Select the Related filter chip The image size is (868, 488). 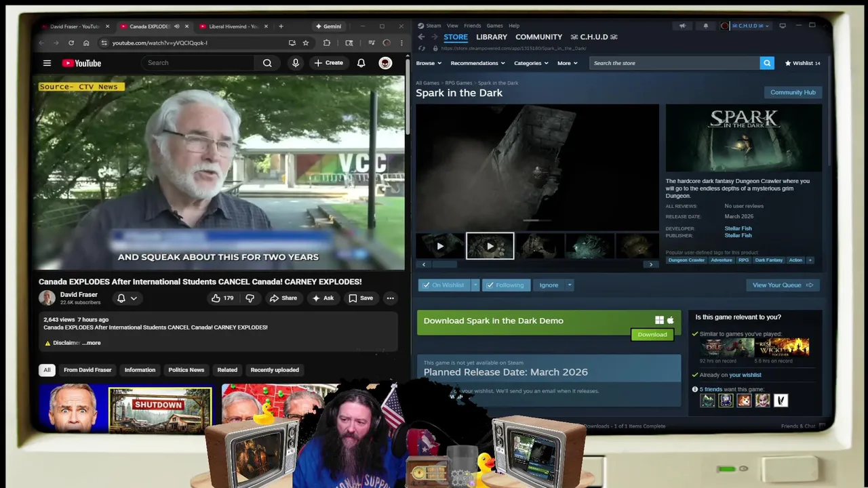227,370
